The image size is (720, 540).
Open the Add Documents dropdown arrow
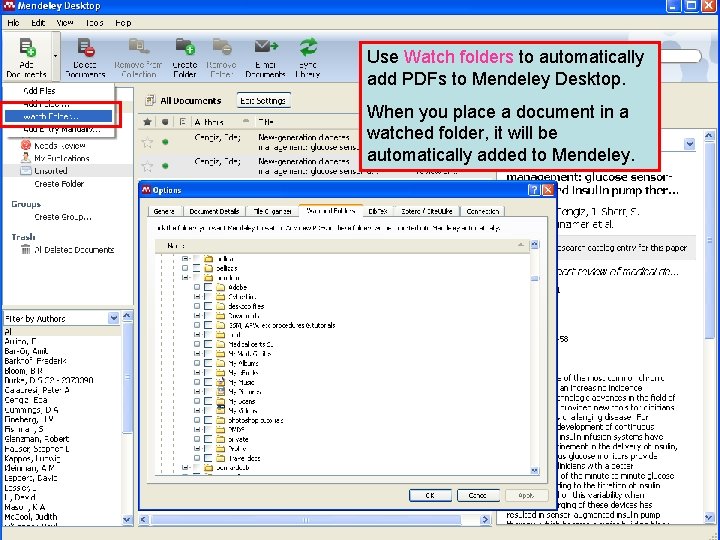(x=56, y=56)
